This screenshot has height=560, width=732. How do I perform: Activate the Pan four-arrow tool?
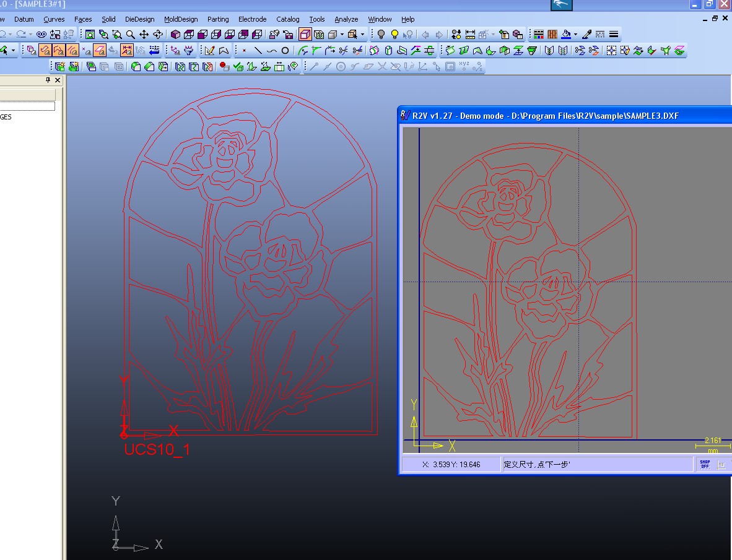tap(144, 35)
